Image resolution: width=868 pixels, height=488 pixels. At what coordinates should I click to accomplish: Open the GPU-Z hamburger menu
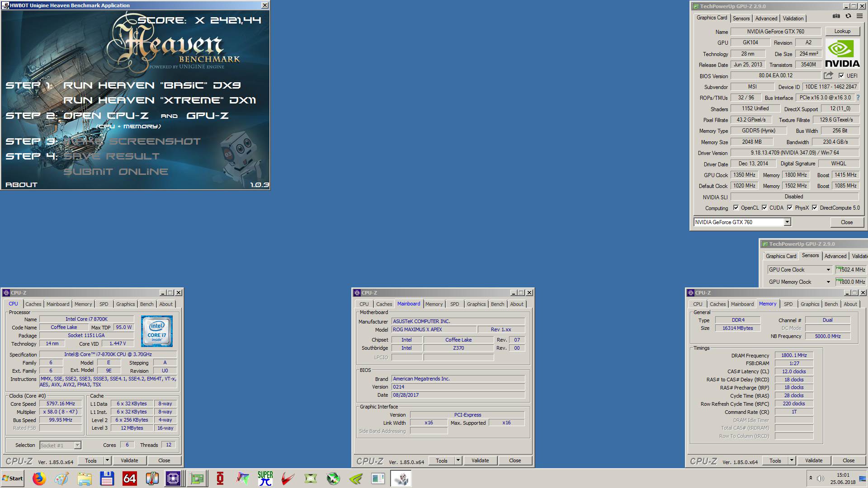(x=859, y=16)
